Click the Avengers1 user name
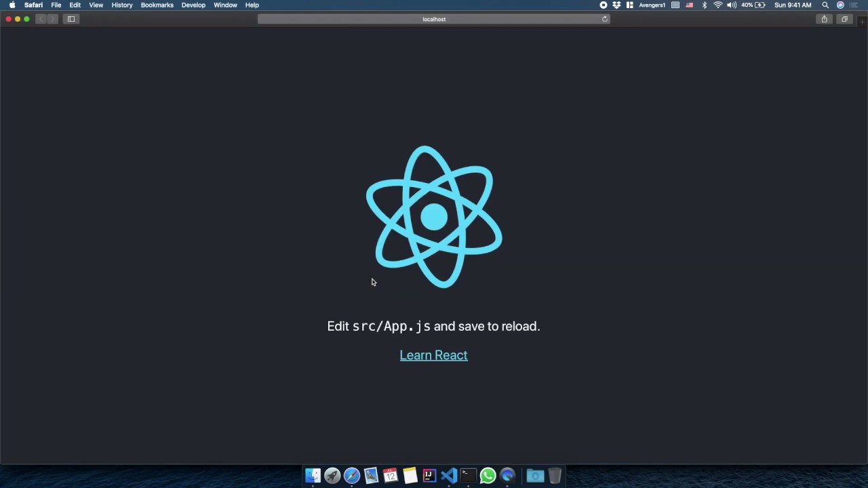 tap(652, 5)
